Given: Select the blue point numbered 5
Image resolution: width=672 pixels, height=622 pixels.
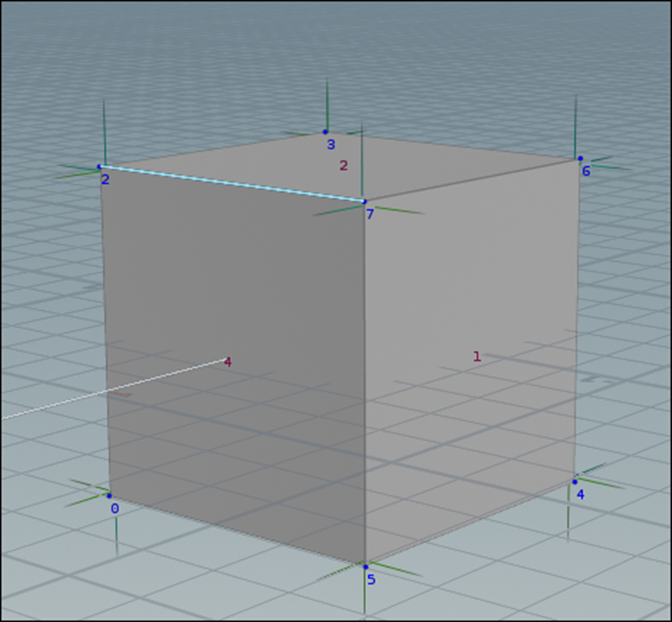Looking at the screenshot, I should tap(366, 568).
